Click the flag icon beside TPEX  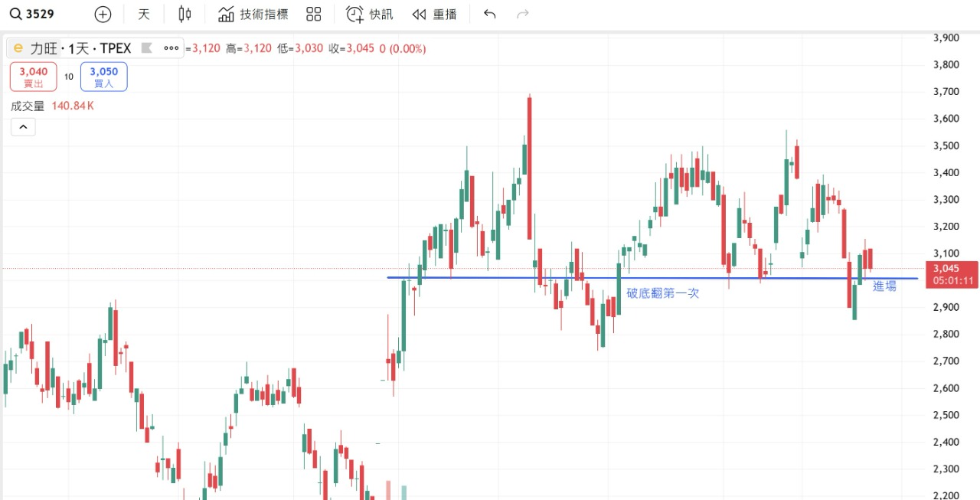pyautogui.click(x=147, y=48)
